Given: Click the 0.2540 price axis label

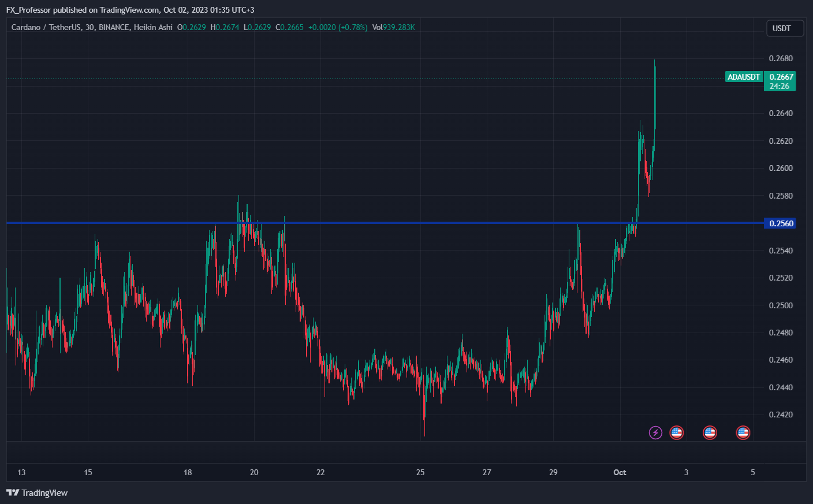Looking at the screenshot, I should coord(781,251).
